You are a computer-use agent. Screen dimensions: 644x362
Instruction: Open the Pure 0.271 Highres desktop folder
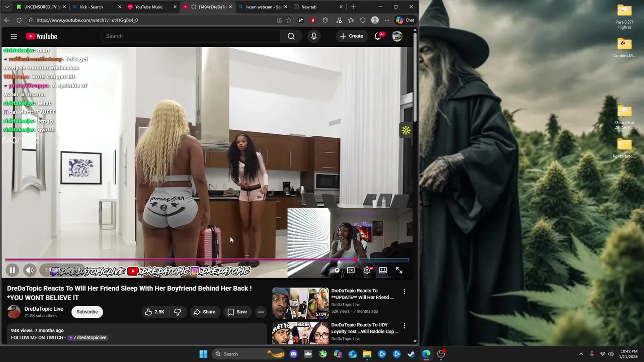(624, 17)
